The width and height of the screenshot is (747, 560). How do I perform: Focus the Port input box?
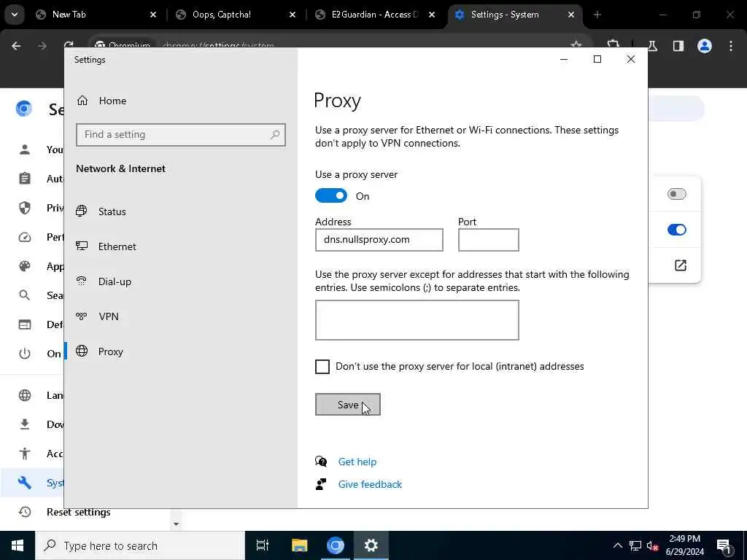click(488, 239)
